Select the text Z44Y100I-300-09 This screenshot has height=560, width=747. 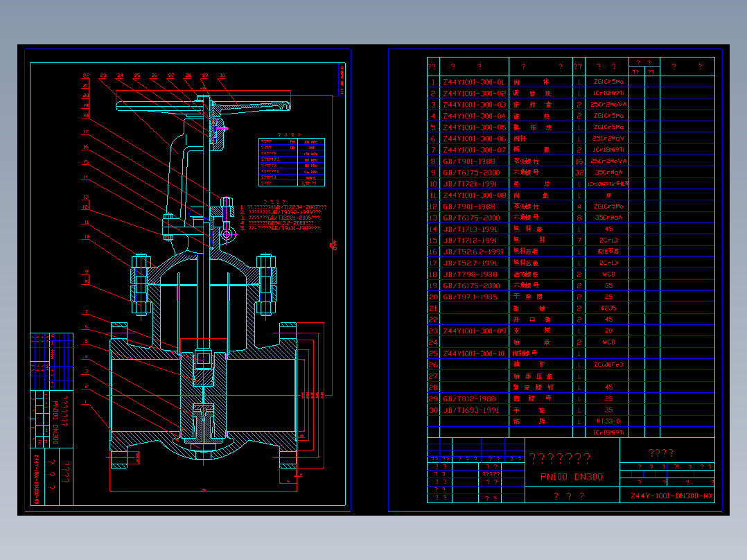(x=474, y=331)
